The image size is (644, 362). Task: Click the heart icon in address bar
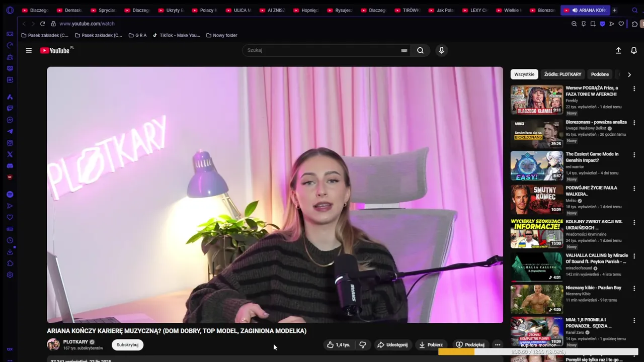(x=621, y=24)
